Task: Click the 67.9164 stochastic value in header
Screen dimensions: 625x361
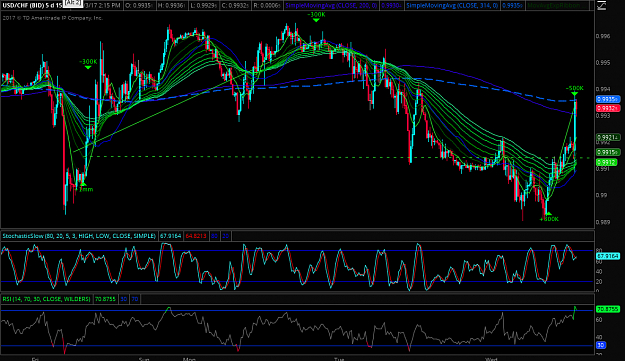Action: [x=171, y=236]
